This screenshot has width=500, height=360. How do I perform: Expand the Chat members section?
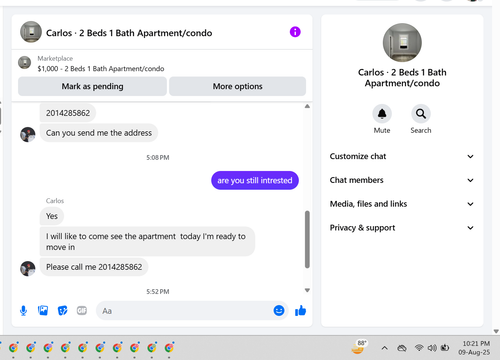(402, 180)
